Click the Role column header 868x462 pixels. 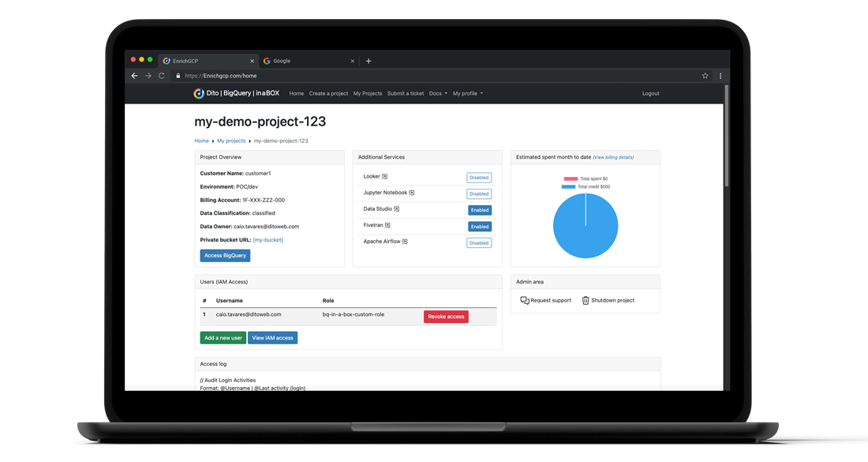point(328,301)
